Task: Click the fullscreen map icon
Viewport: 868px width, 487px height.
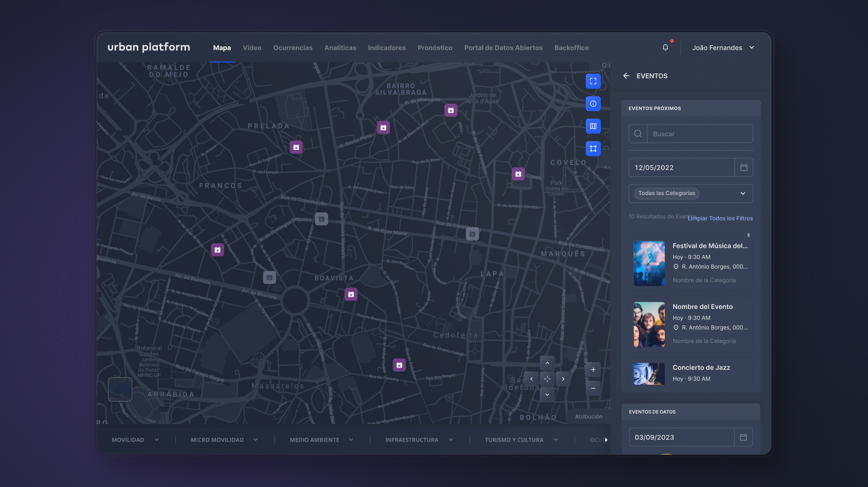Action: point(593,81)
